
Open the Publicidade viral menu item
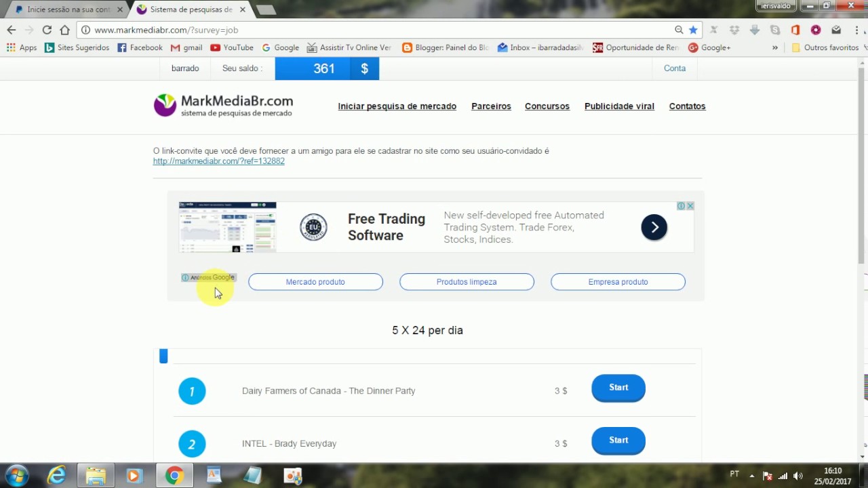click(619, 106)
